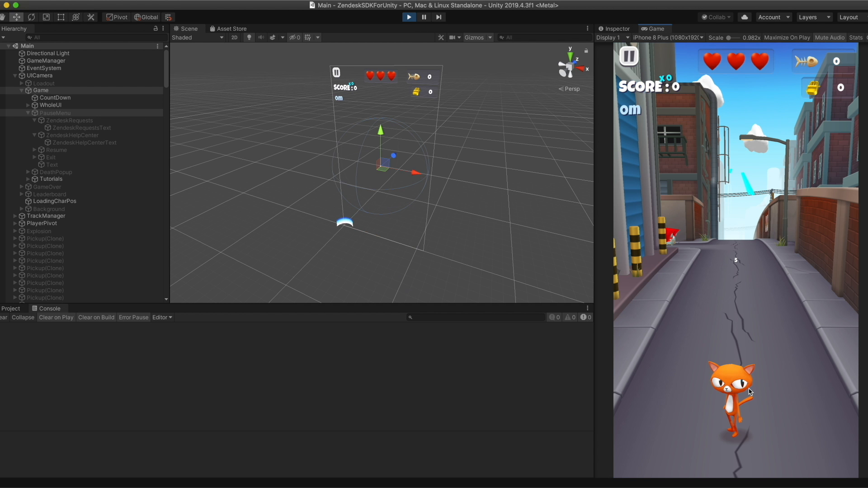Click the Hierarchy search field
The image size is (868, 488).
pyautogui.click(x=97, y=38)
